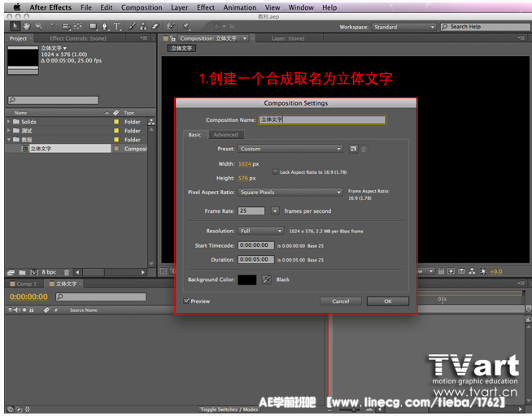Switch to Comp 1 timeline tab

pos(24,284)
